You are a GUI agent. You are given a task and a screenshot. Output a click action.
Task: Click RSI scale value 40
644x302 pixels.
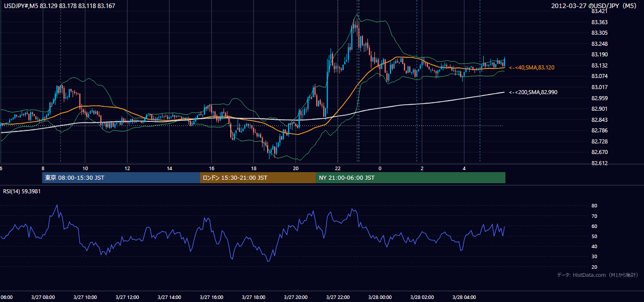[594, 247]
